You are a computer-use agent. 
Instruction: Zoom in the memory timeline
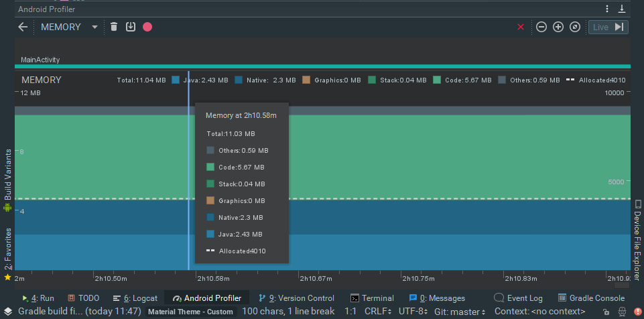tap(558, 27)
